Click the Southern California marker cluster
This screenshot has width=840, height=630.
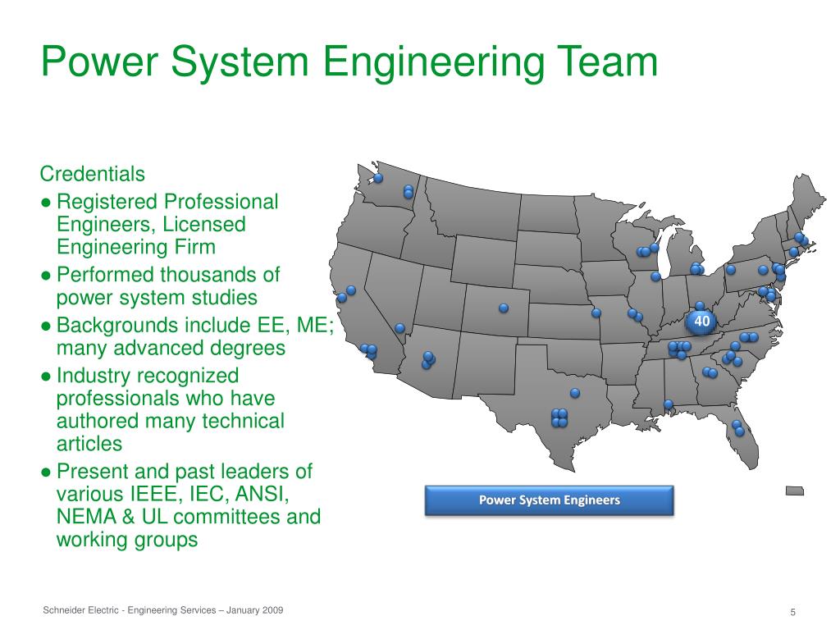(x=369, y=351)
